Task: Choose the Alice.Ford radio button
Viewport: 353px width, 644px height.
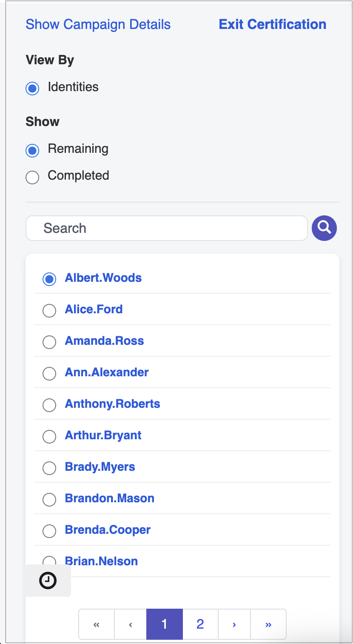Action: tap(49, 311)
